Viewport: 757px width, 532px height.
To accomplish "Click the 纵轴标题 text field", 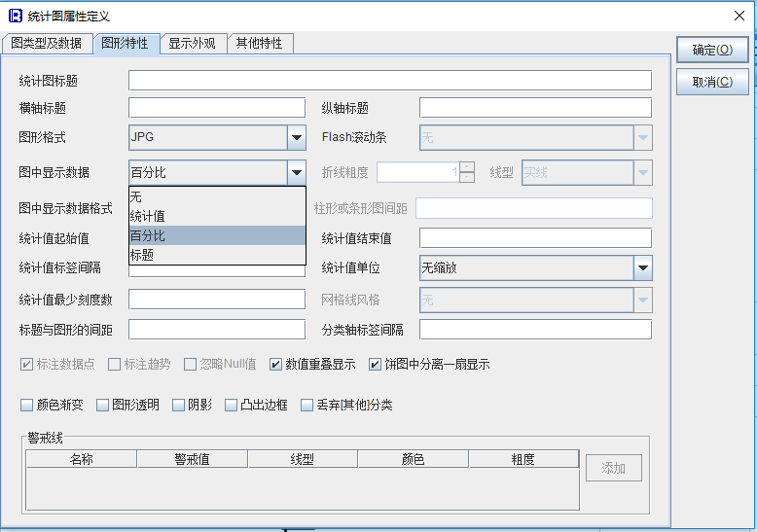I will click(x=536, y=108).
